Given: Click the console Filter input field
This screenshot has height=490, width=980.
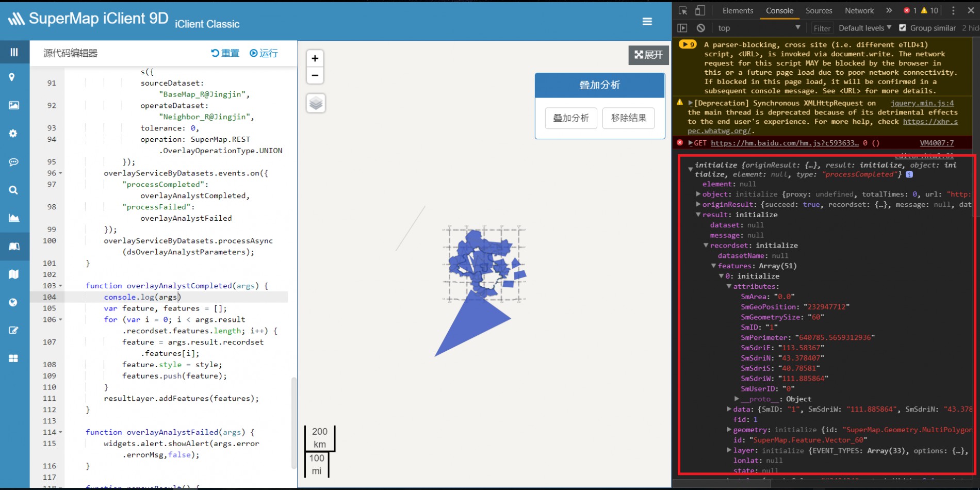Looking at the screenshot, I should [x=822, y=28].
